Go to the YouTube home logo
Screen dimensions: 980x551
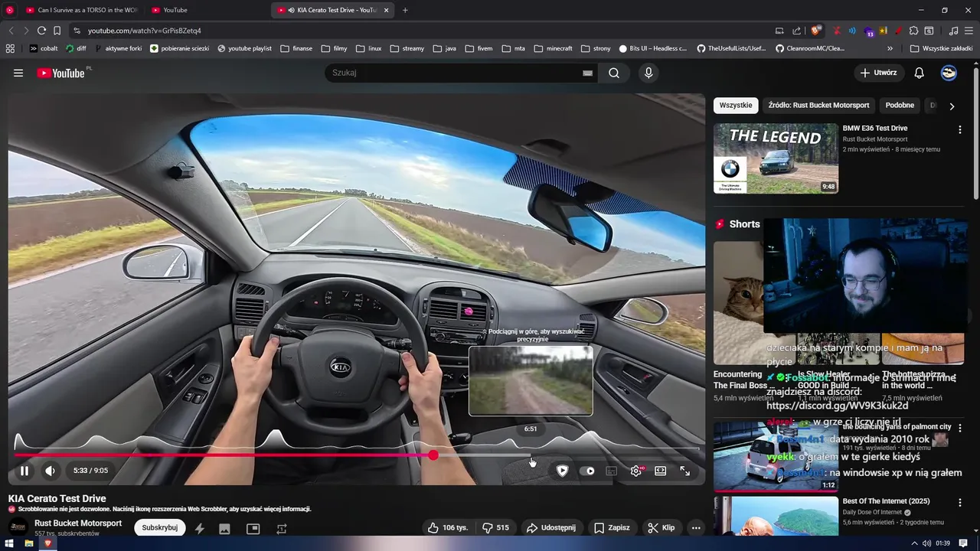click(x=60, y=73)
